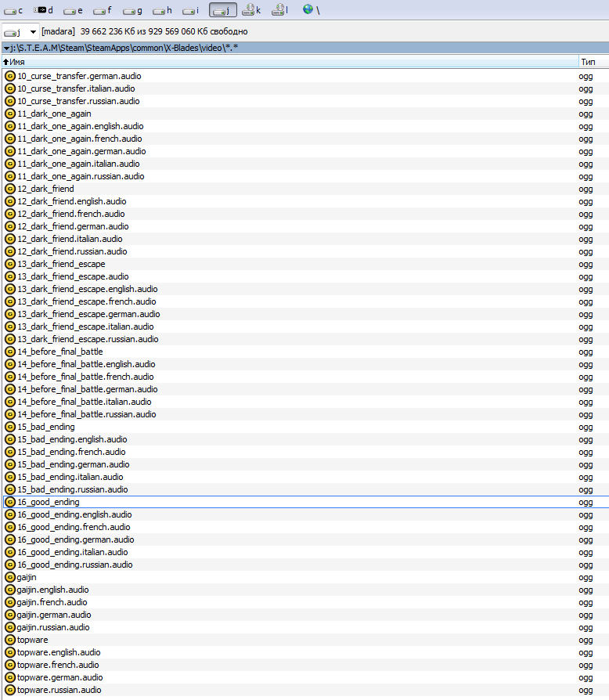609x700 pixels.
Task: Switch to optical drive k
Action: (x=251, y=10)
